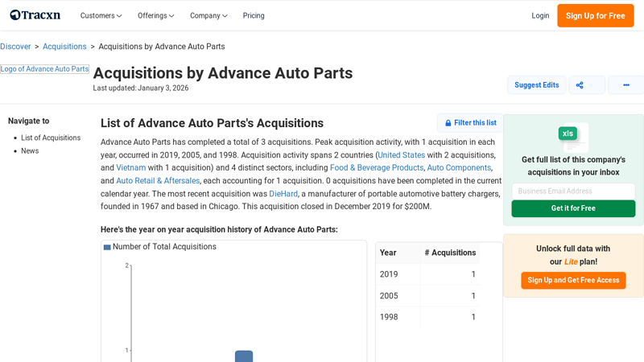The height and width of the screenshot is (362, 644).
Task: Open Auto Retail & Aftersales link
Action: (158, 180)
